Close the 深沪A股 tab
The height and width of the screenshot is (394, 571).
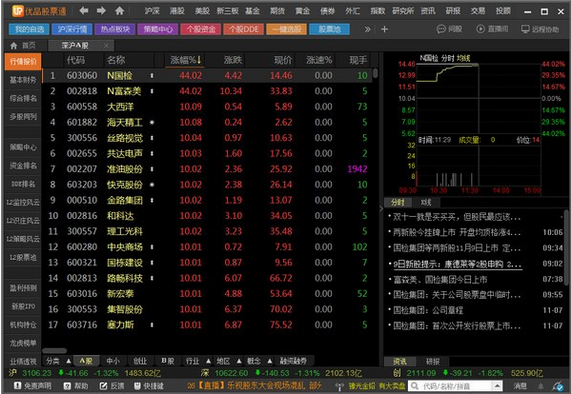[106, 46]
